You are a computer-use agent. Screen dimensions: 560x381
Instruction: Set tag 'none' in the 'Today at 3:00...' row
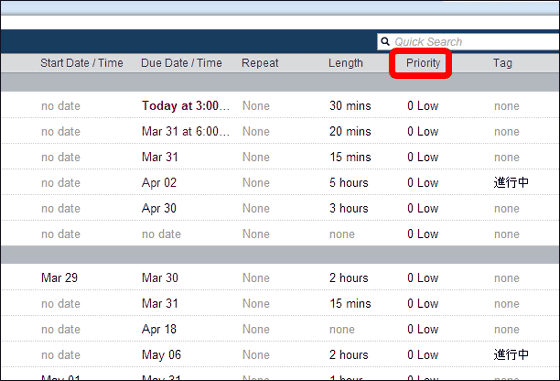tap(507, 106)
